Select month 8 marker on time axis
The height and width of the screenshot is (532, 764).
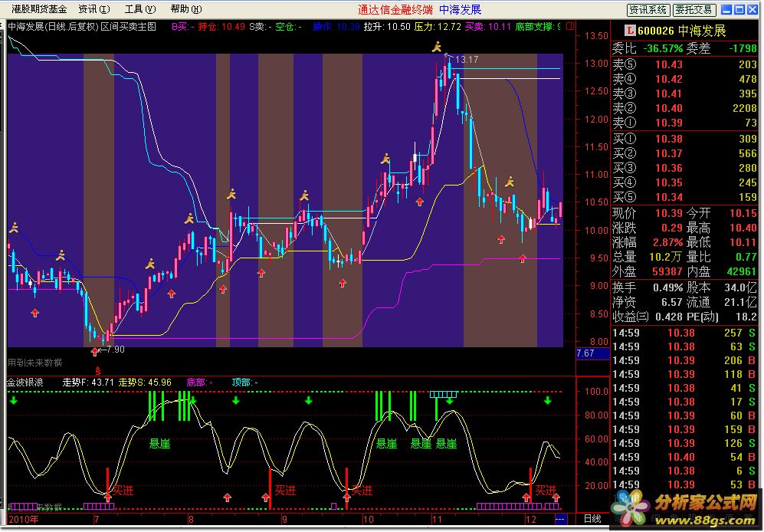click(191, 519)
